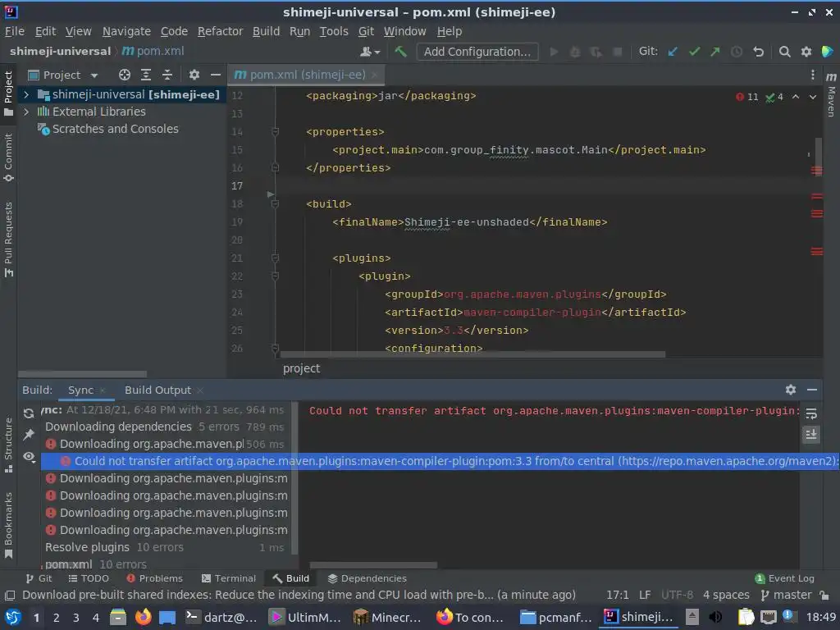The image size is (840, 630).
Task: Collapse the plugin tag on line 22
Action: (x=275, y=276)
